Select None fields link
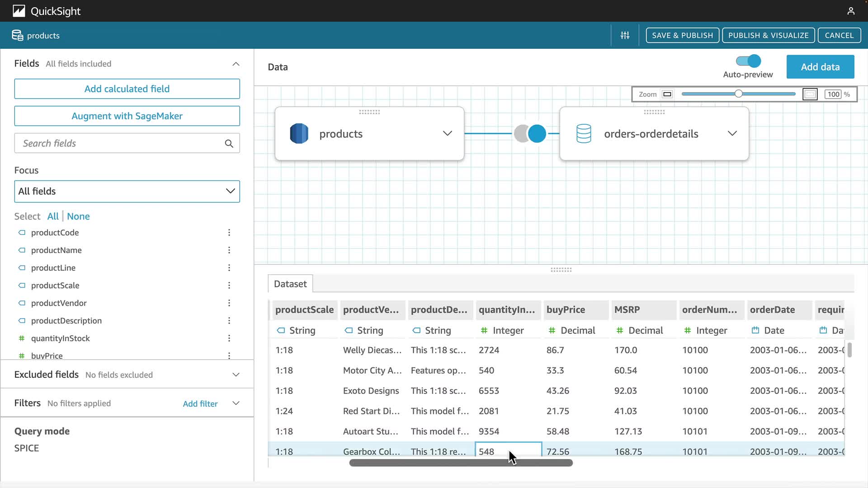This screenshot has height=488, width=868. pyautogui.click(x=78, y=216)
